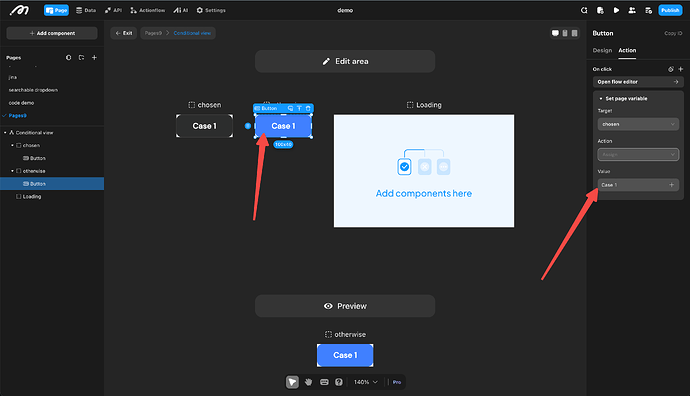Click the preview play icon in top bar

coord(616,10)
